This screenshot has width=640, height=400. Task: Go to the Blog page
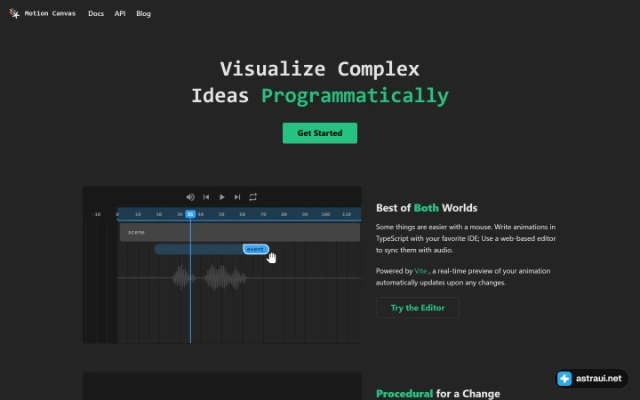click(x=143, y=13)
